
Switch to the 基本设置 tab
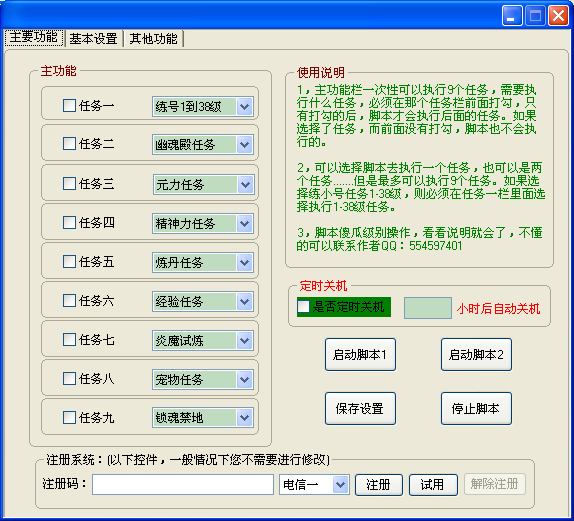93,38
